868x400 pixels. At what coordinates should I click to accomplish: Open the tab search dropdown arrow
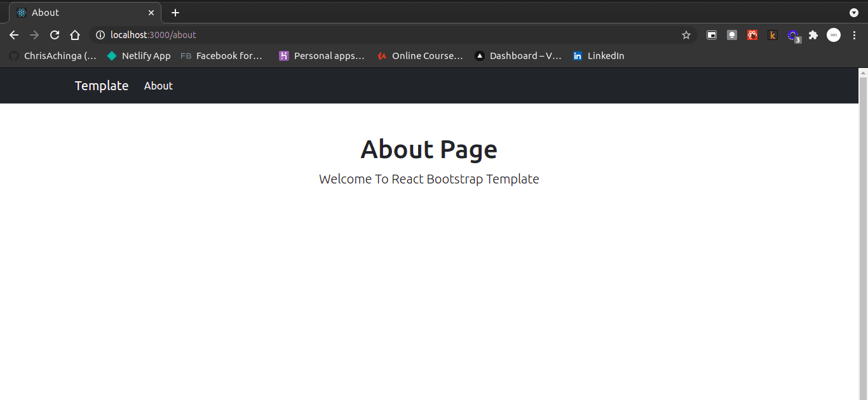854,13
